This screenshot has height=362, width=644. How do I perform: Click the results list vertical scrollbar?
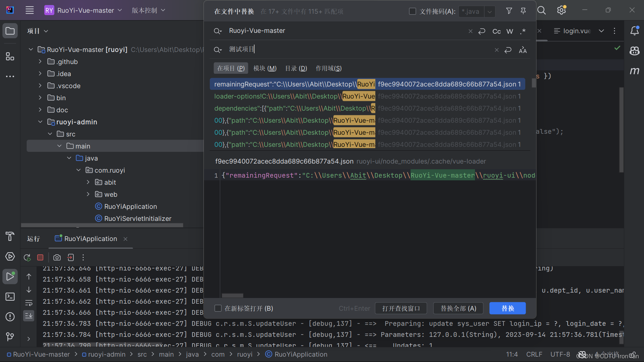(534, 83)
